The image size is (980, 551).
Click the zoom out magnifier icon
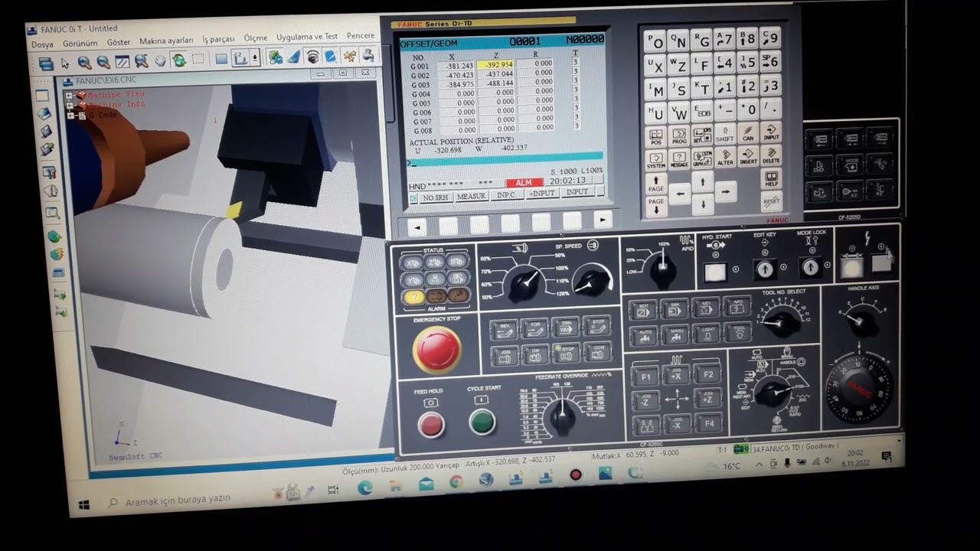click(103, 63)
